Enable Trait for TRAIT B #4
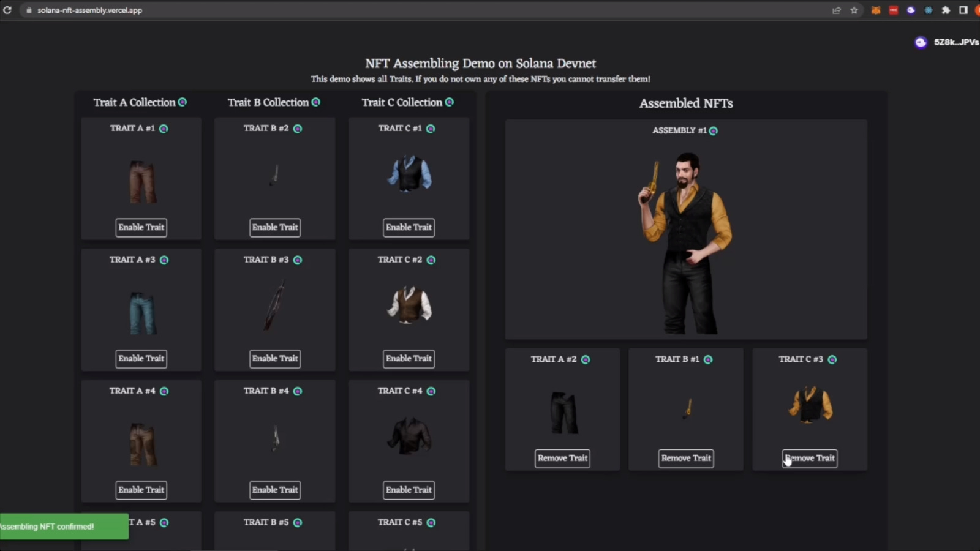 [275, 490]
